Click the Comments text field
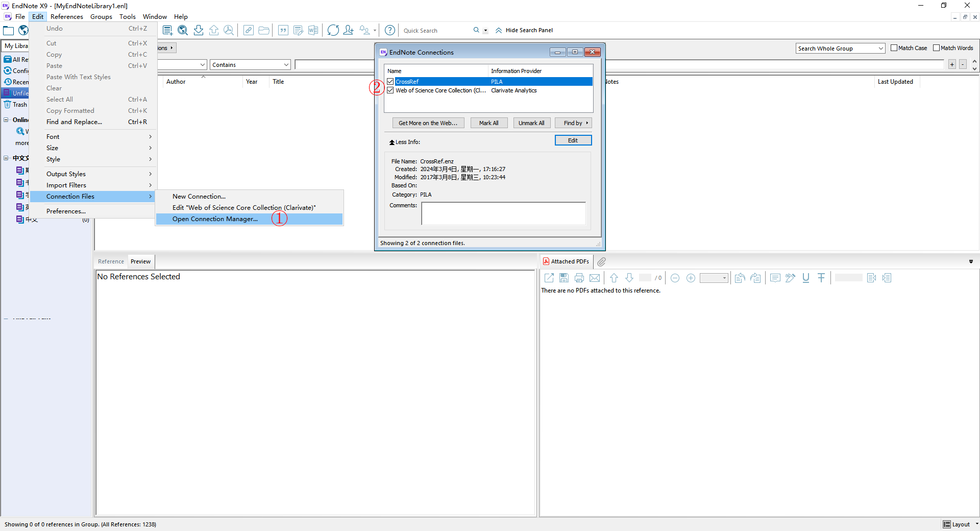The height and width of the screenshot is (531, 980). click(503, 213)
